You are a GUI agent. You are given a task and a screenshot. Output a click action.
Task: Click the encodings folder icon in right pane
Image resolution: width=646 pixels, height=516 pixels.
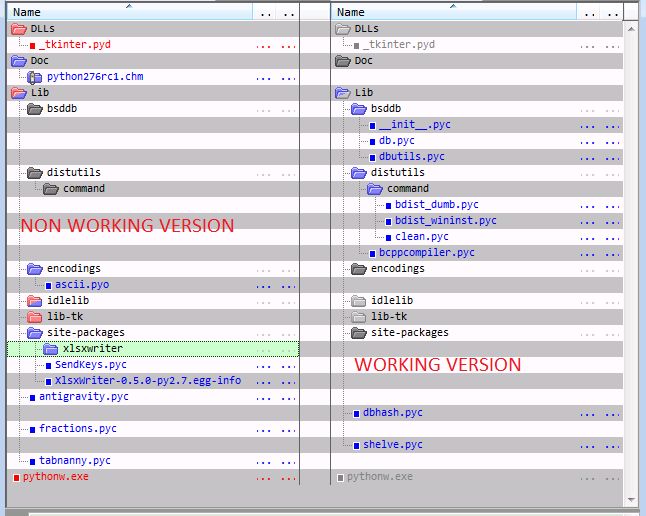pos(359,269)
